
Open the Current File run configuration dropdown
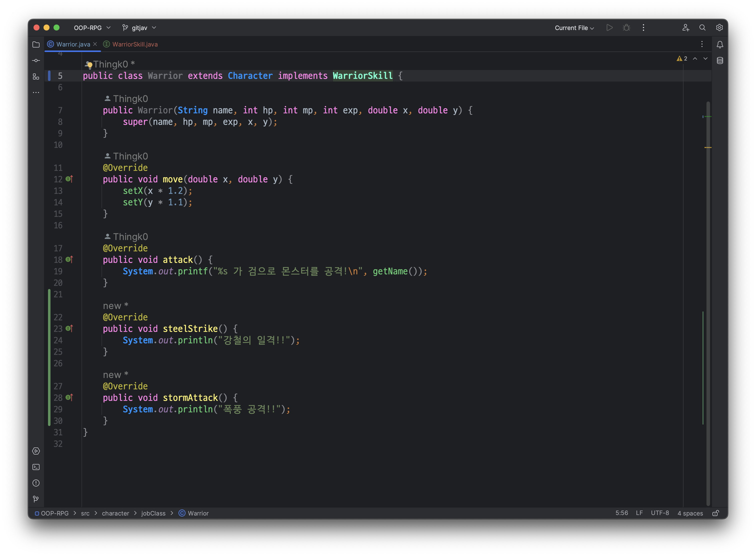(x=574, y=28)
